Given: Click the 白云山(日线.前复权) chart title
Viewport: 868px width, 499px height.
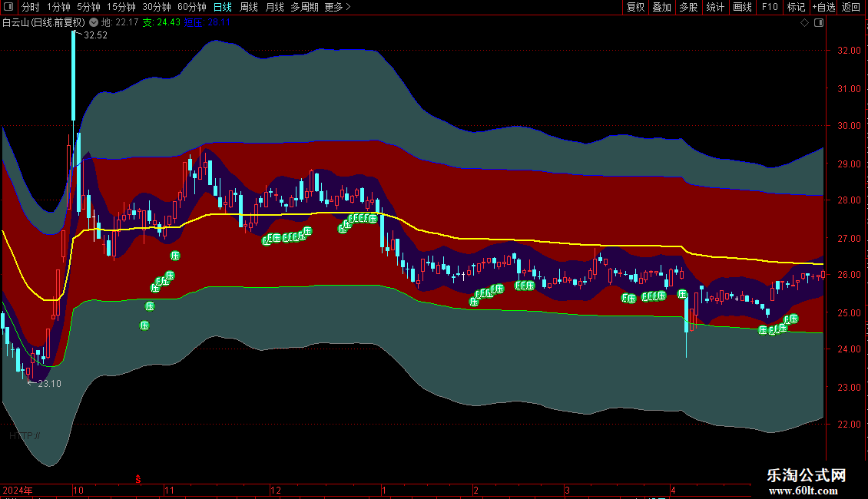Looking at the screenshot, I should point(44,22).
